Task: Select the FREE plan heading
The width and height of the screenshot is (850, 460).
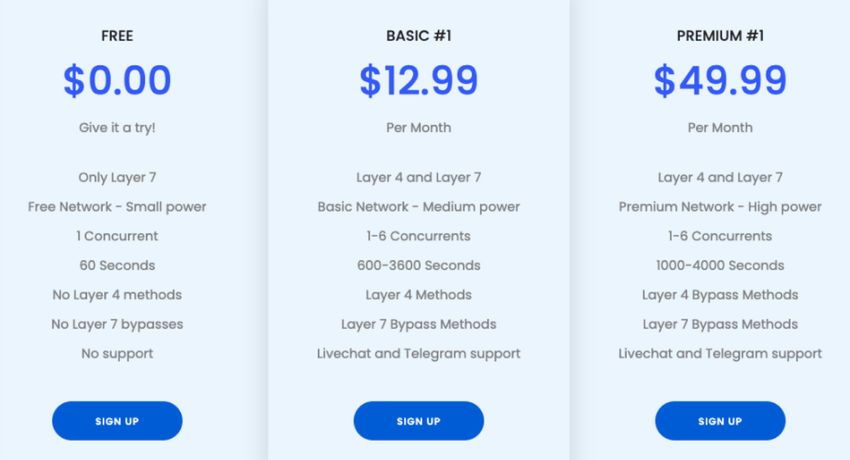Action: (117, 36)
